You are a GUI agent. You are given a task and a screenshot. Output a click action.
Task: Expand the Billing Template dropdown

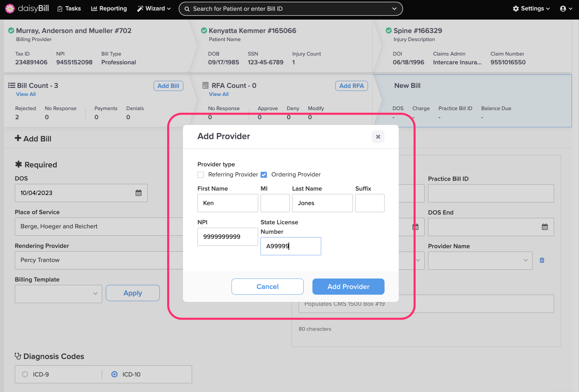click(58, 294)
